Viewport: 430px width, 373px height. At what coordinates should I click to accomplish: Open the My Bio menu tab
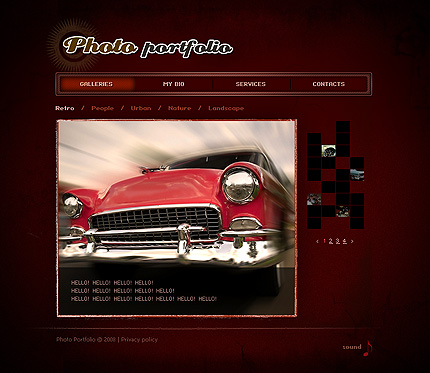173,84
